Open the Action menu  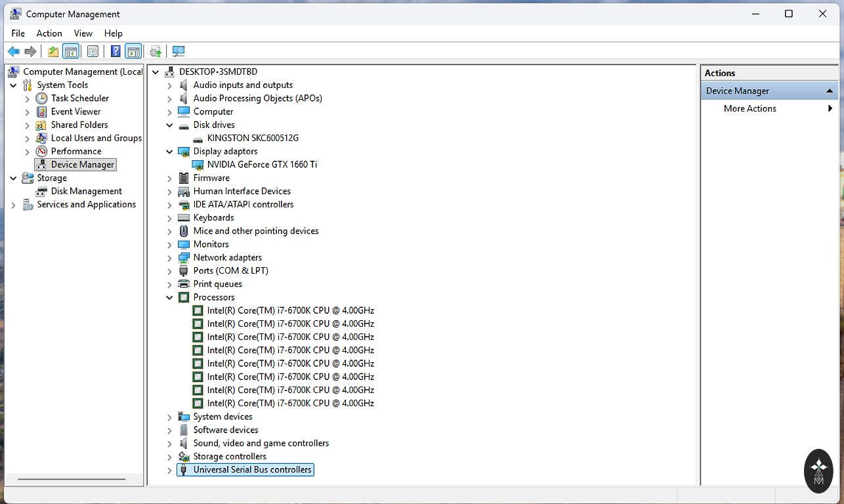[49, 33]
